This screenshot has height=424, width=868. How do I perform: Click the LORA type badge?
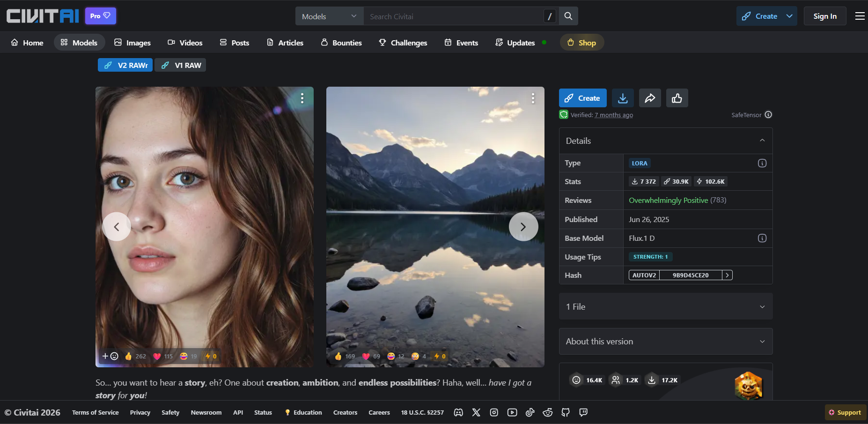(640, 163)
